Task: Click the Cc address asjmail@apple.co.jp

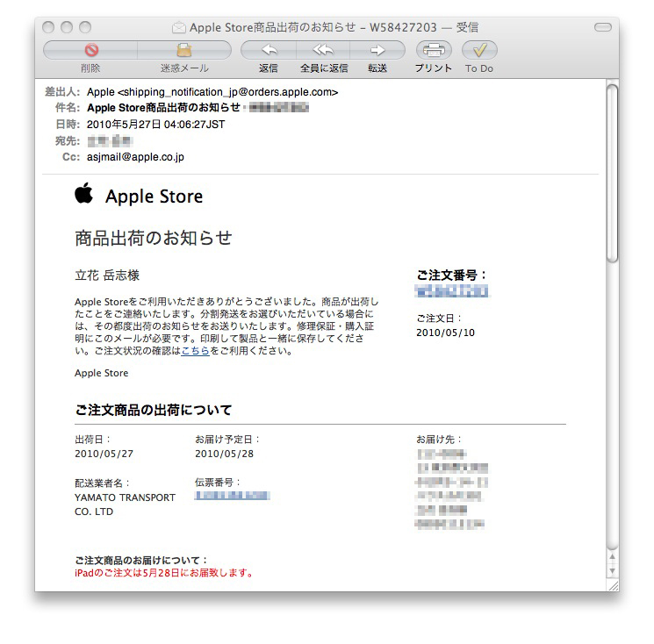Action: pos(135,157)
